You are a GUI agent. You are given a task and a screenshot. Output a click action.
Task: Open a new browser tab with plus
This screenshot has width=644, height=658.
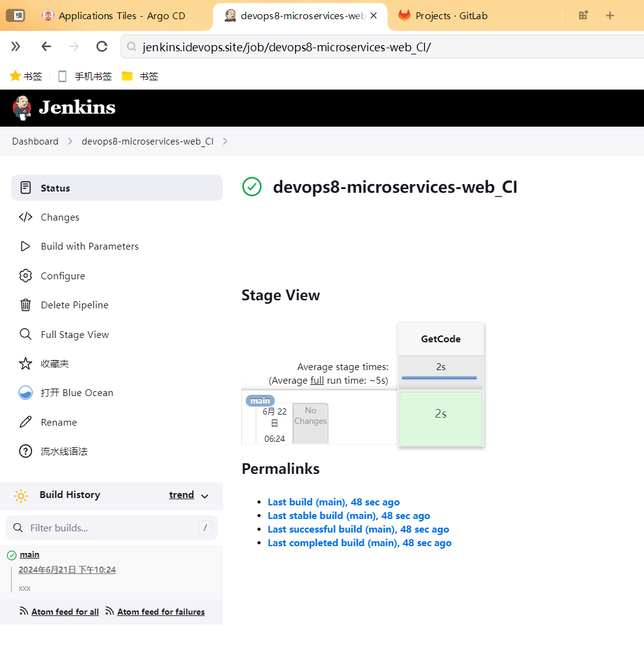pyautogui.click(x=610, y=15)
